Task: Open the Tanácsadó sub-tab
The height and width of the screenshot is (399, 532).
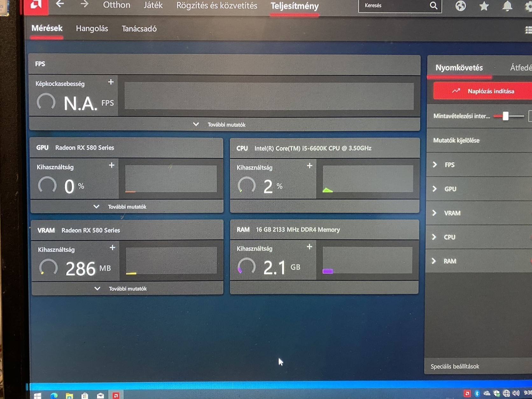Action: coord(139,29)
